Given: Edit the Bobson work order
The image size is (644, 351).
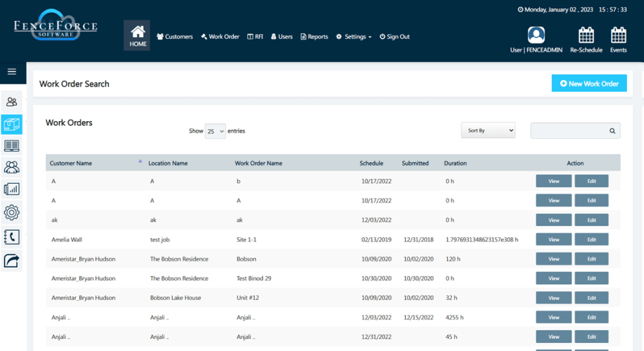Looking at the screenshot, I should coord(592,259).
